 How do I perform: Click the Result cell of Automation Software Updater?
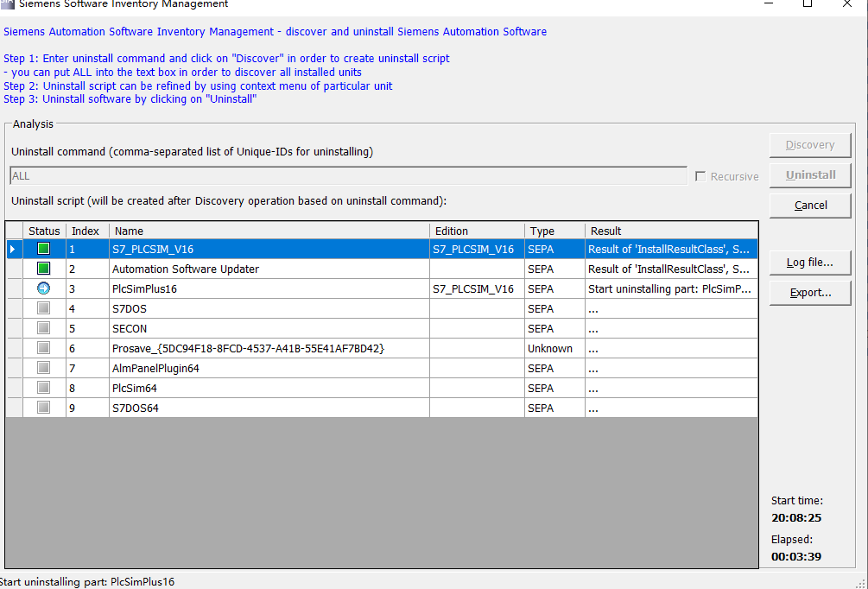click(x=671, y=269)
